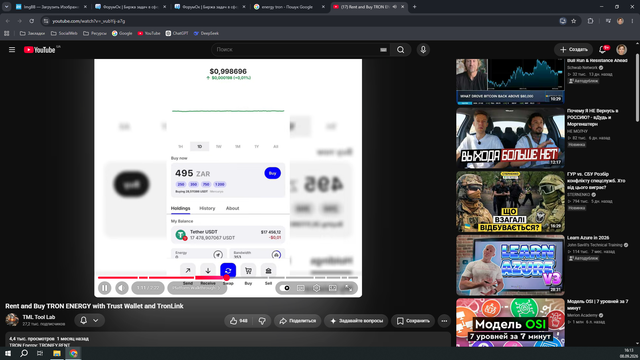Click the Поделиться share button
Image resolution: width=640 pixels, height=360 pixels.
coord(298,321)
